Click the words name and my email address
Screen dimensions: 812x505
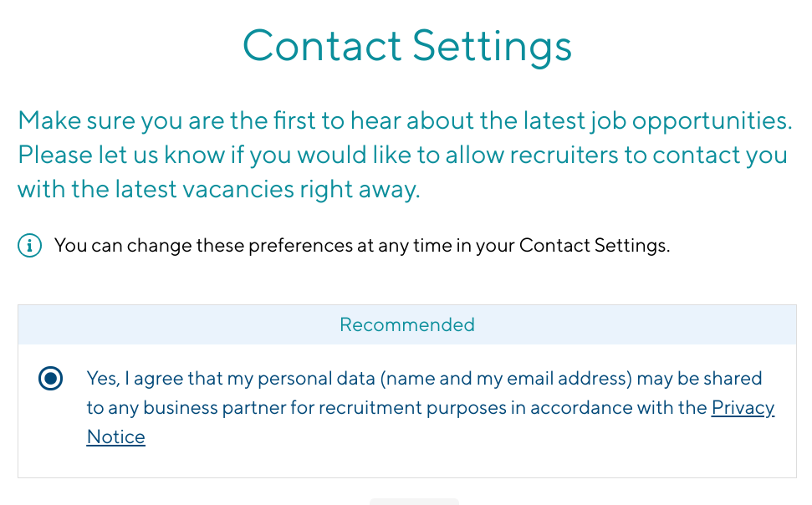click(x=507, y=379)
